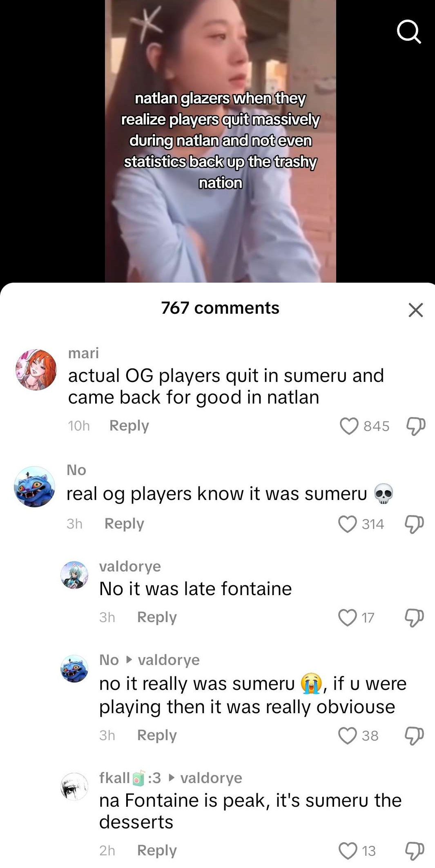Dislike mari's comment about OG players
435x868 pixels.
pyautogui.click(x=415, y=426)
